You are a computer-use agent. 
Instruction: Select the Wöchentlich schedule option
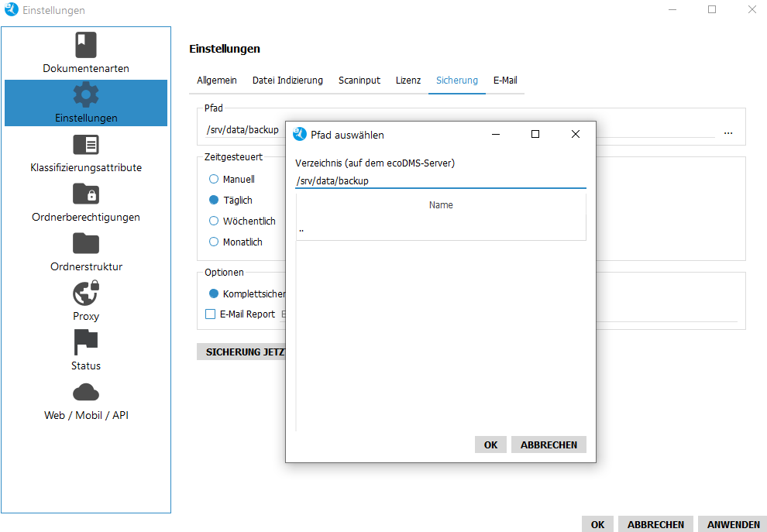(x=214, y=221)
